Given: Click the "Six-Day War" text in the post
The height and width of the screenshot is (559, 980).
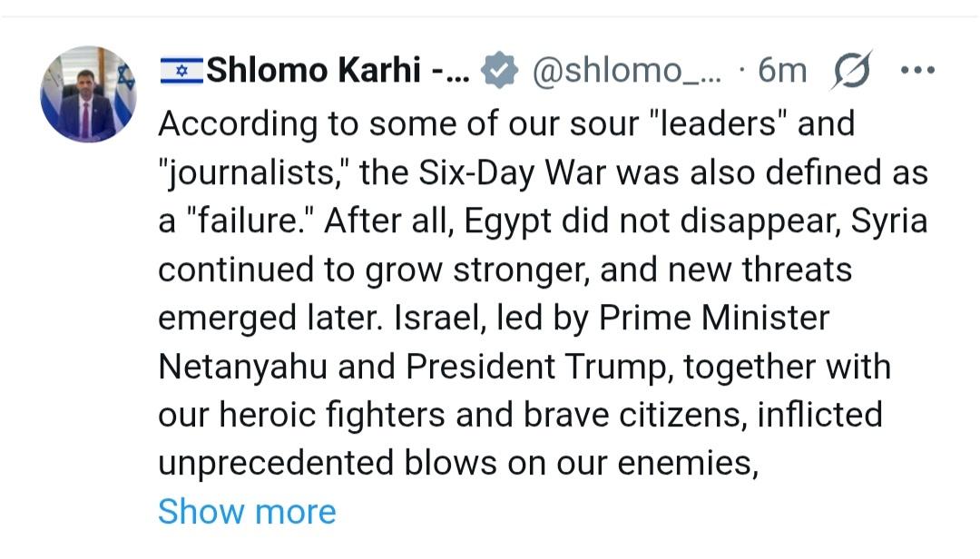Looking at the screenshot, I should (505, 171).
